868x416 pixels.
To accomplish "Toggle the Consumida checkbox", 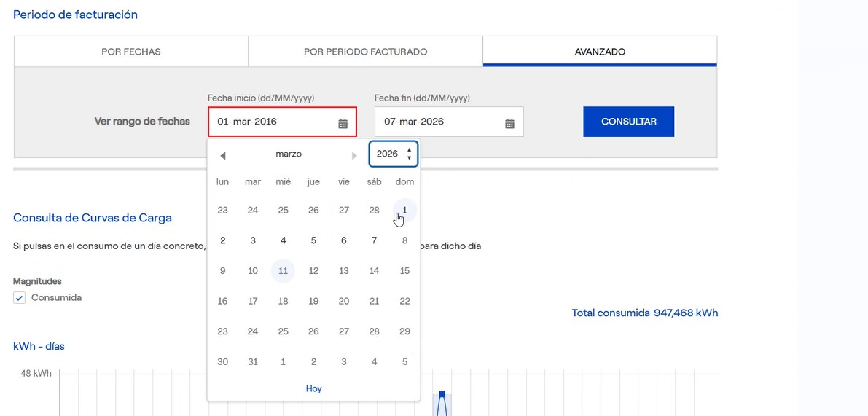I will [x=20, y=297].
